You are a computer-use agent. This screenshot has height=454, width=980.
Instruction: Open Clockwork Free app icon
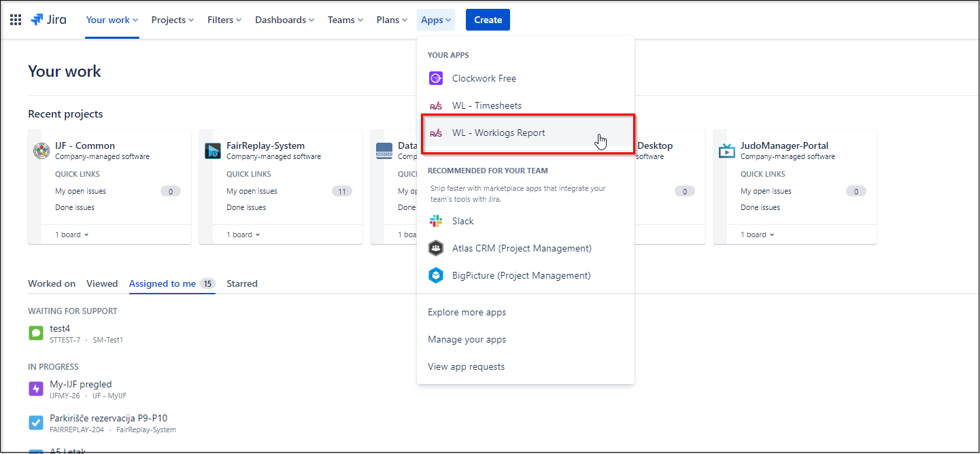pos(436,78)
